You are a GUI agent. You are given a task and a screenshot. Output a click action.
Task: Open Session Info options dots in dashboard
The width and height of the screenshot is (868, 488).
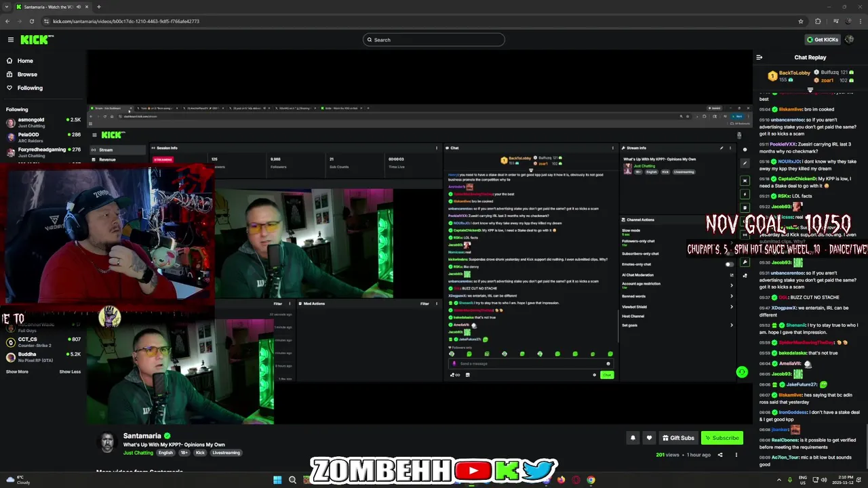[x=436, y=148]
